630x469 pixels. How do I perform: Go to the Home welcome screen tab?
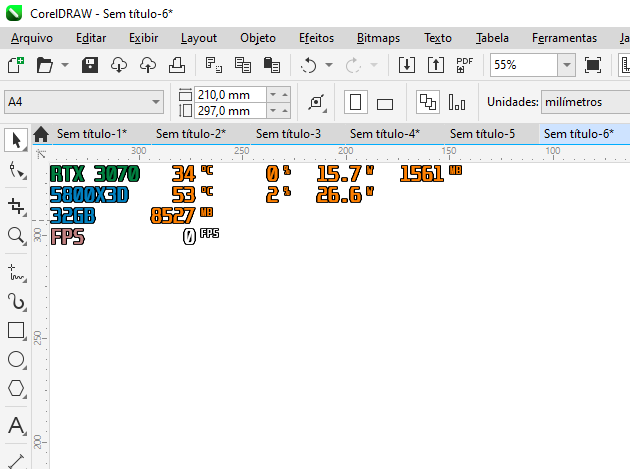coord(41,134)
